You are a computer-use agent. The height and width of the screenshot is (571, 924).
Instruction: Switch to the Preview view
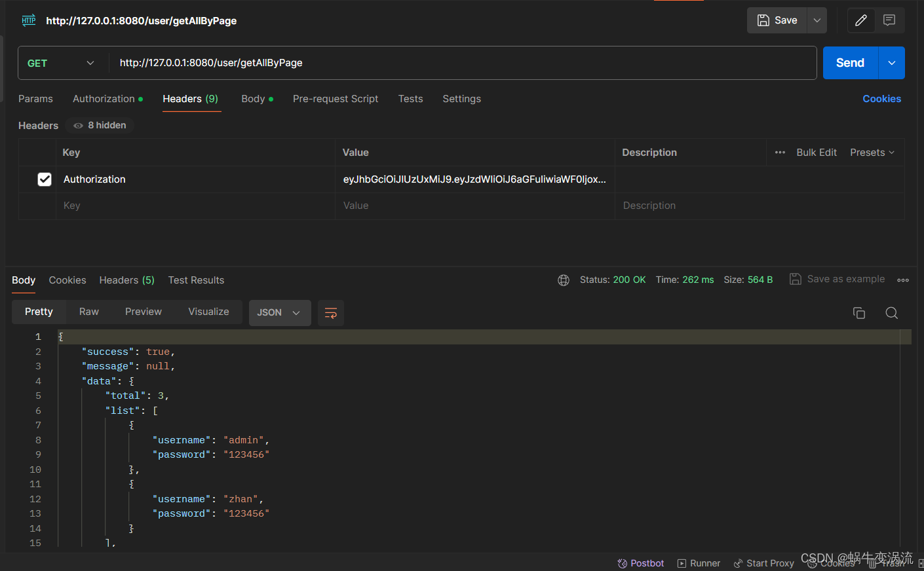pyautogui.click(x=144, y=312)
